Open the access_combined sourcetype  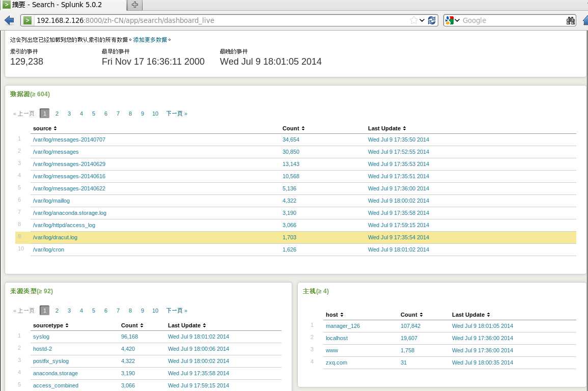pos(55,385)
